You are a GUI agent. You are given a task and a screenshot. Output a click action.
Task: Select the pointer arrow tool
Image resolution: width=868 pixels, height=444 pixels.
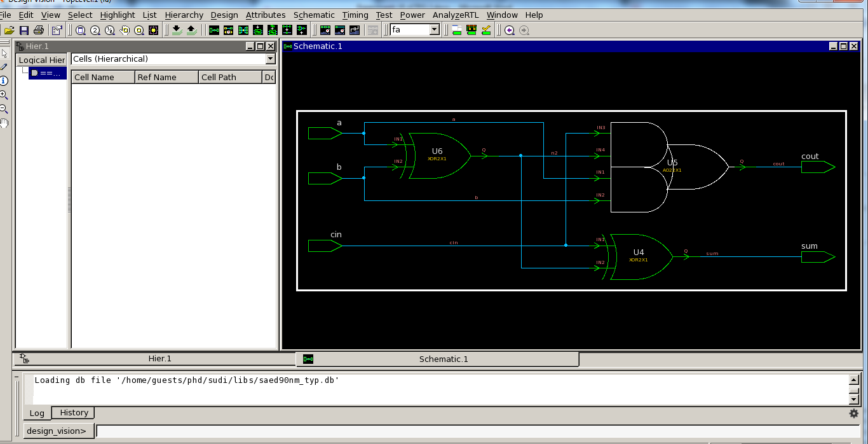4,53
